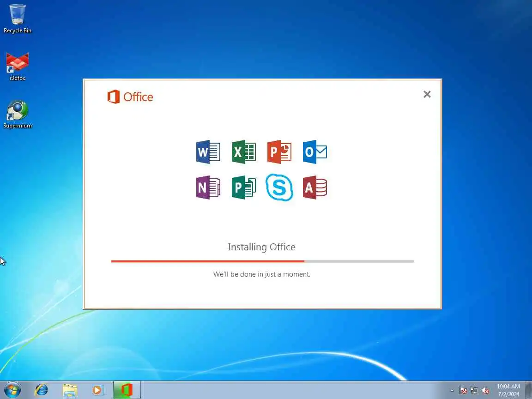This screenshot has height=399, width=532.
Task: Close the Office installer window
Action: click(427, 94)
